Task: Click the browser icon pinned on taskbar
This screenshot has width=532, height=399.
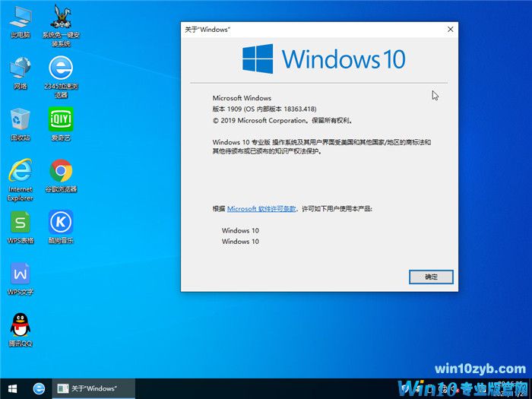Action: pos(39,388)
